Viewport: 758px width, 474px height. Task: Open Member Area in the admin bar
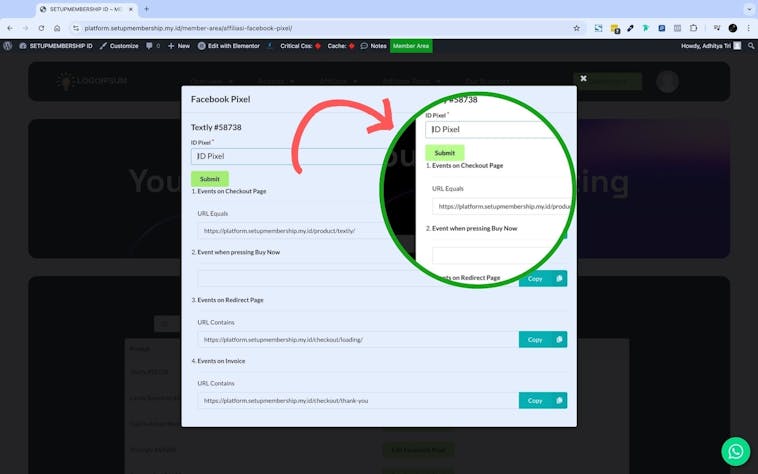point(411,46)
